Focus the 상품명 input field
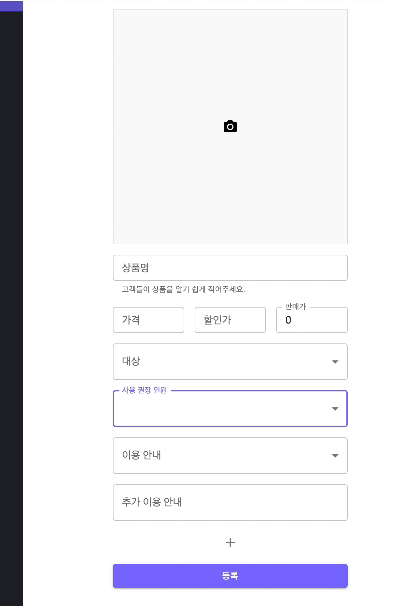This screenshot has width=394, height=606. (230, 267)
